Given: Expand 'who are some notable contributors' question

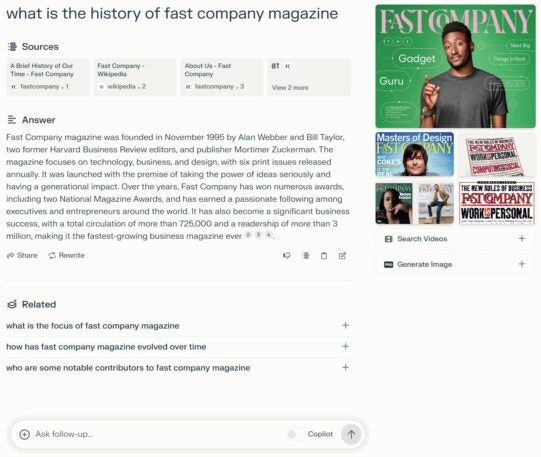Looking at the screenshot, I should 178,368.
